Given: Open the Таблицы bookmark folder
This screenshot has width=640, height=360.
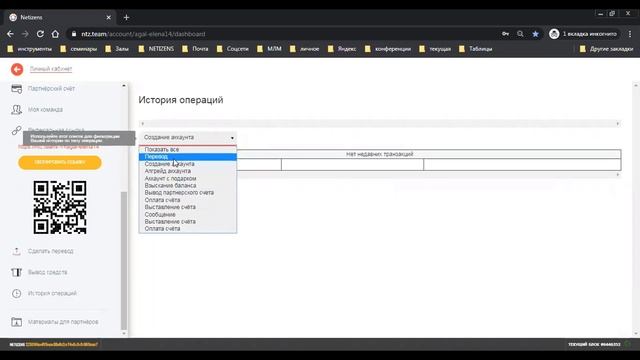Looking at the screenshot, I should coord(476,49).
